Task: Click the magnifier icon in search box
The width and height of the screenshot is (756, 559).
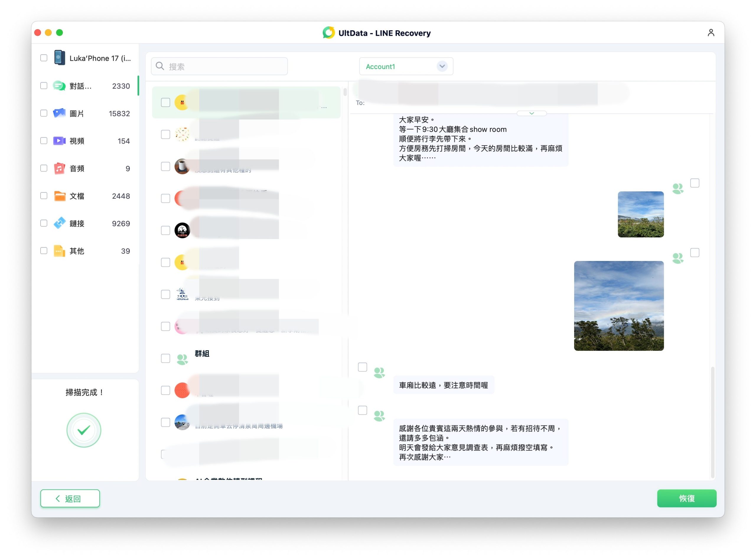Action: (160, 66)
